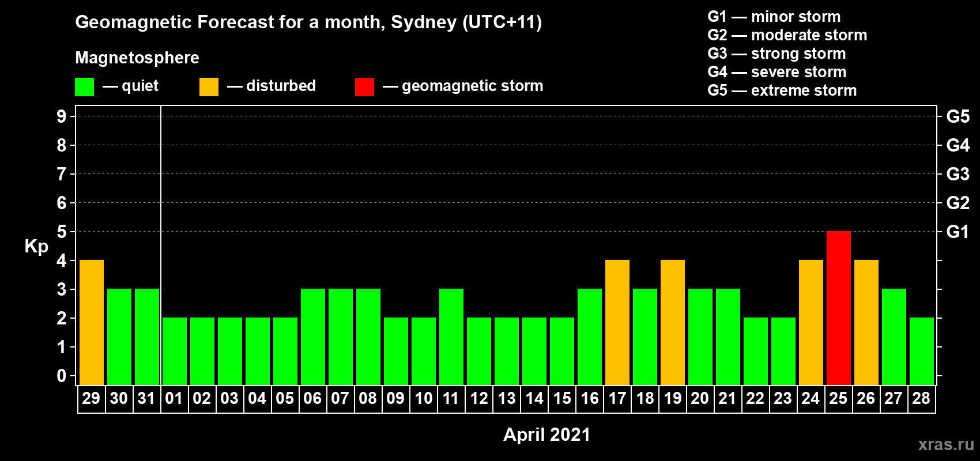Click the Magnetosphere heading
Screen dimensions: 980x461
(x=137, y=58)
